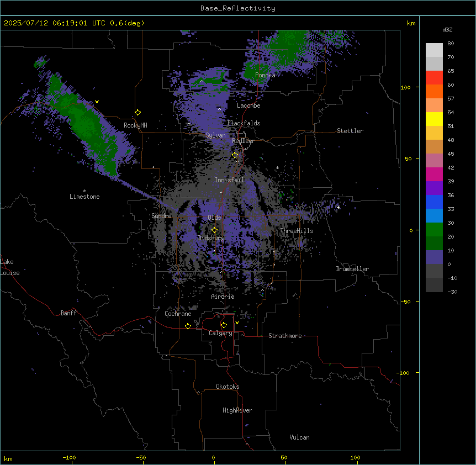This screenshot has height=465, width=476.
Task: Click the dBZ legend heading
Action: [x=447, y=30]
